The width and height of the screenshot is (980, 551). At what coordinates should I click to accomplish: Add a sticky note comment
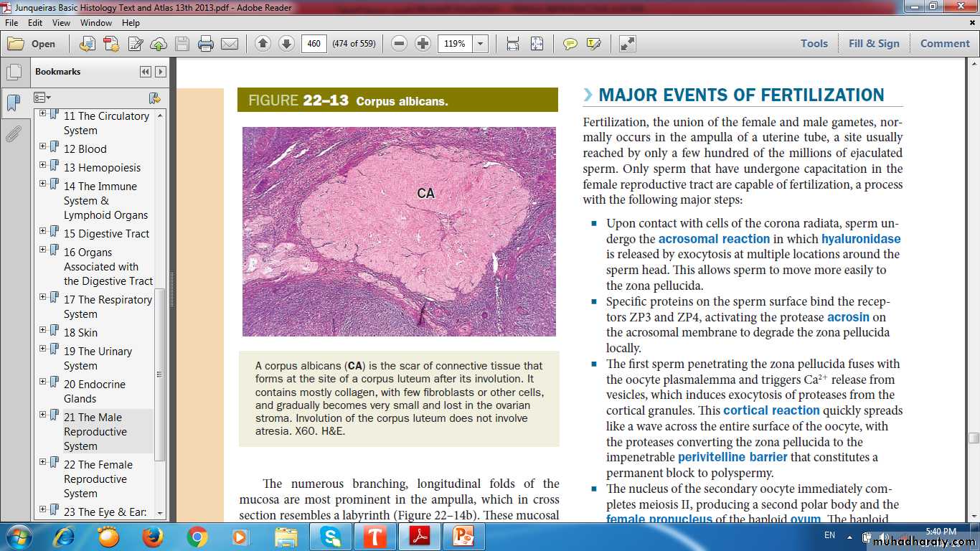click(x=570, y=44)
